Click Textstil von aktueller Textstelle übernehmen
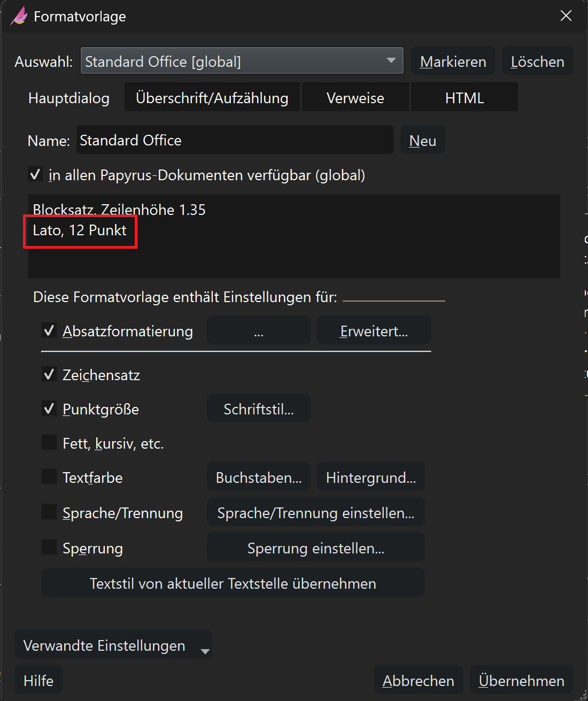The image size is (588, 701). 233,583
